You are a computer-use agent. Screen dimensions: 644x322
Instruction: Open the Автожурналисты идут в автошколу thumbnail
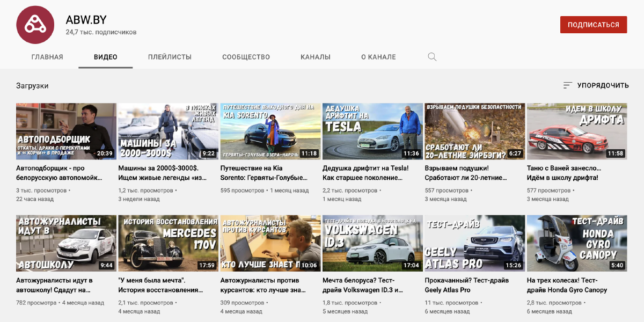(66, 244)
